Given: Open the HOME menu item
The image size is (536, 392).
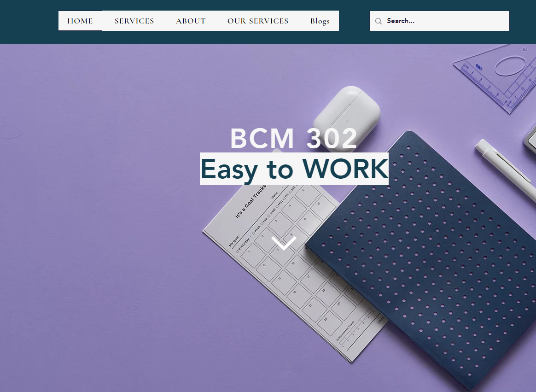Looking at the screenshot, I should [x=80, y=21].
